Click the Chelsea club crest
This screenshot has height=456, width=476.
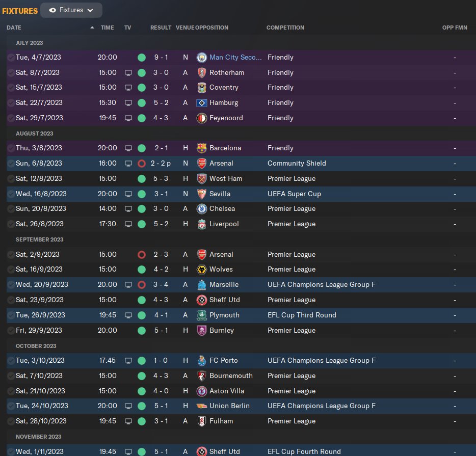(x=202, y=209)
